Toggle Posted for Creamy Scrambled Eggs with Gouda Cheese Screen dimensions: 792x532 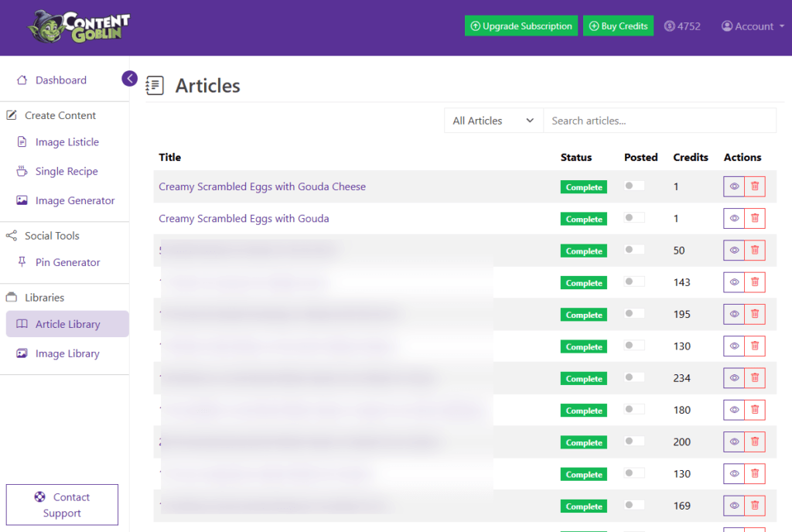[634, 186]
